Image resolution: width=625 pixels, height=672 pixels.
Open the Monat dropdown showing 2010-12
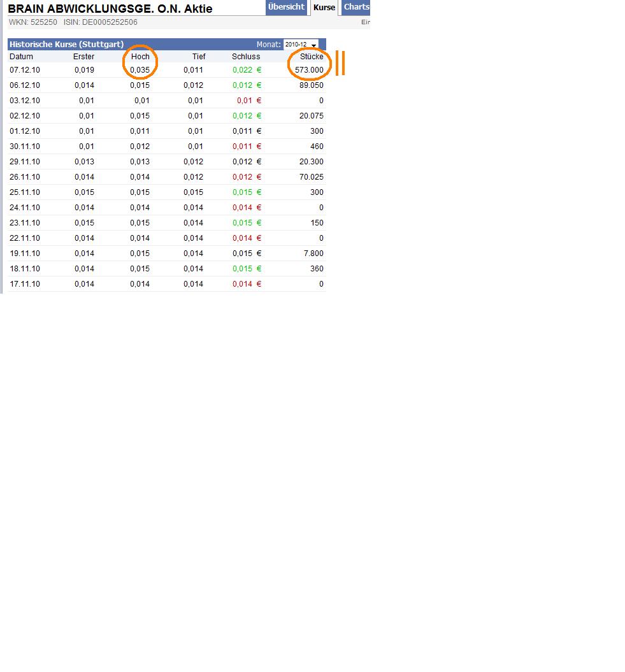pyautogui.click(x=299, y=45)
